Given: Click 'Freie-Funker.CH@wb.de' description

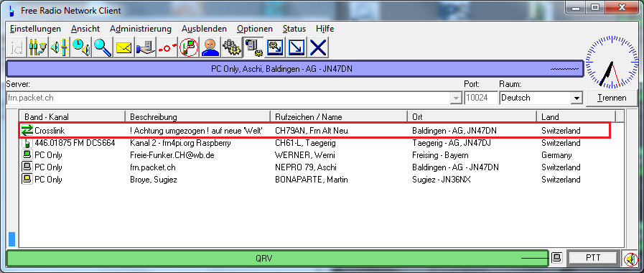Looking at the screenshot, I should [x=172, y=155].
